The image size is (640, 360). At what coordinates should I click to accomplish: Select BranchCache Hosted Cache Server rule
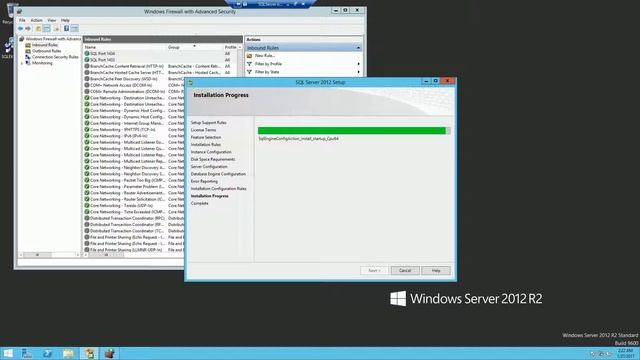(127, 73)
